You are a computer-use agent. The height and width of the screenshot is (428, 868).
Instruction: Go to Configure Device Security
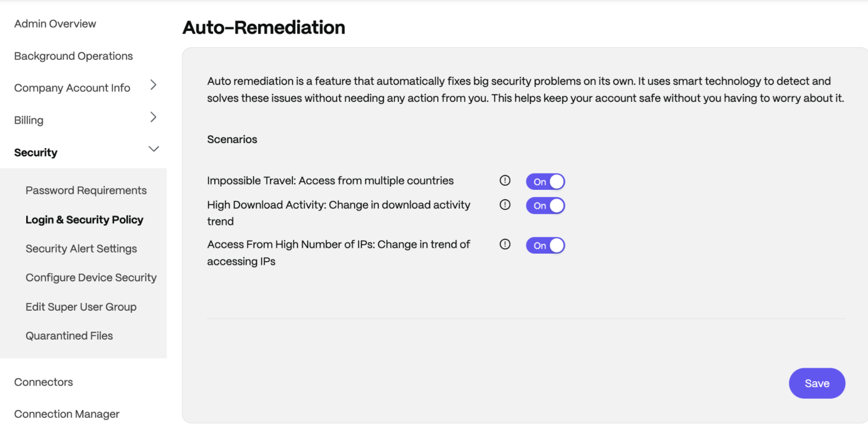(x=91, y=278)
